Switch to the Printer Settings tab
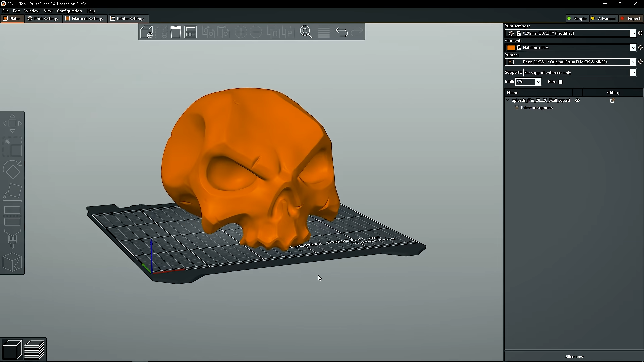The image size is (644, 362). tap(128, 18)
